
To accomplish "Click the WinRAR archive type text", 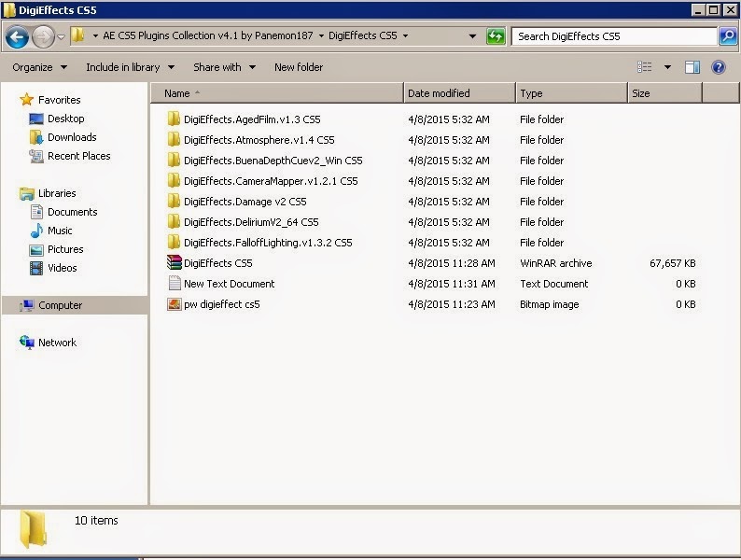I will click(x=556, y=263).
